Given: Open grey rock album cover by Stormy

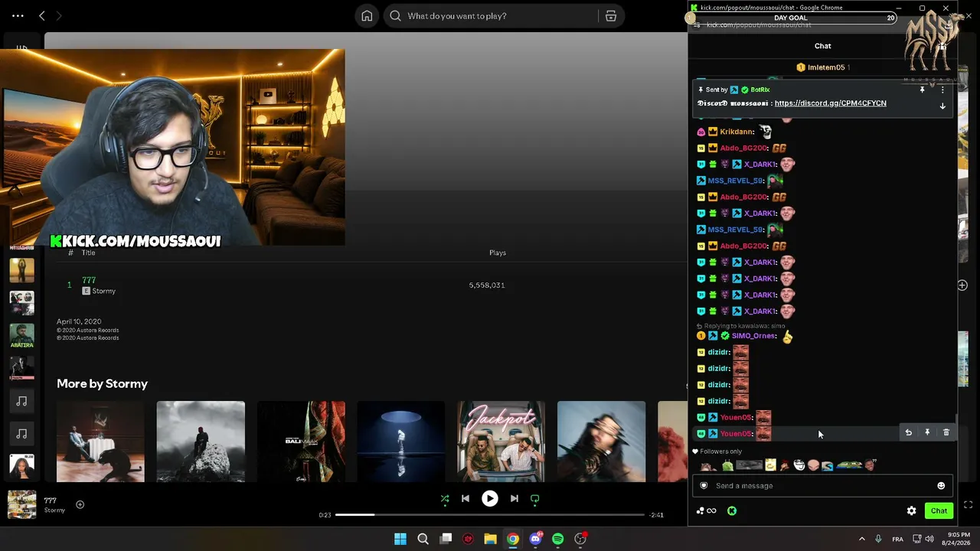Looking at the screenshot, I should [201, 442].
